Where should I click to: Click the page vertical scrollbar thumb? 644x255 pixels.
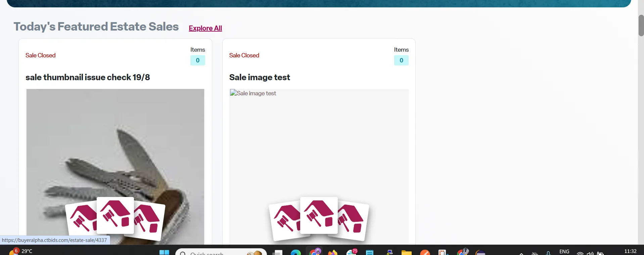641,25
